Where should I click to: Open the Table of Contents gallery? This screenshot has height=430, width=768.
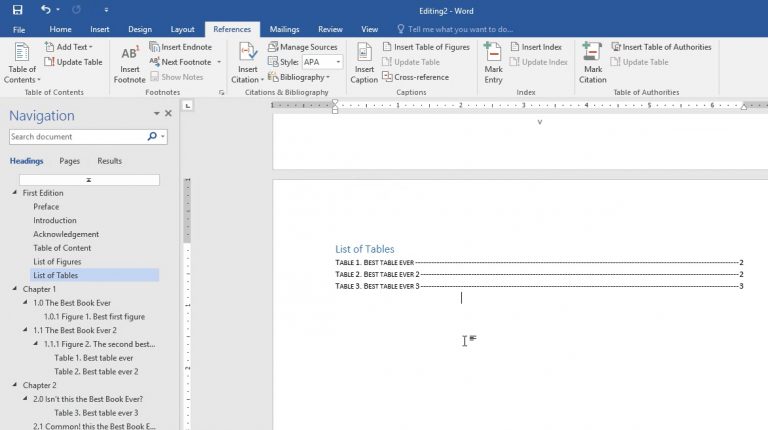point(22,63)
